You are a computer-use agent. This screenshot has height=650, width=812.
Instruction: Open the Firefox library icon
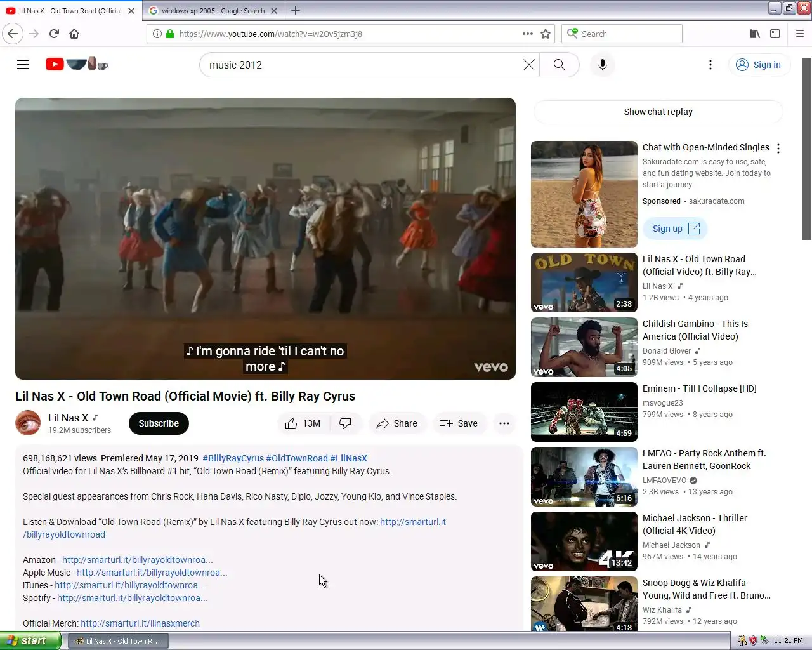(755, 34)
